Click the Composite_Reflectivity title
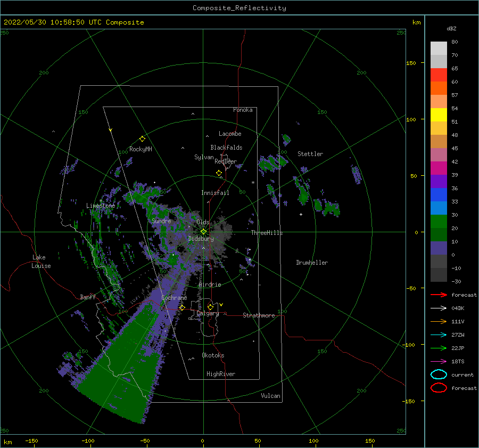The height and width of the screenshot is (448, 479). click(x=240, y=8)
